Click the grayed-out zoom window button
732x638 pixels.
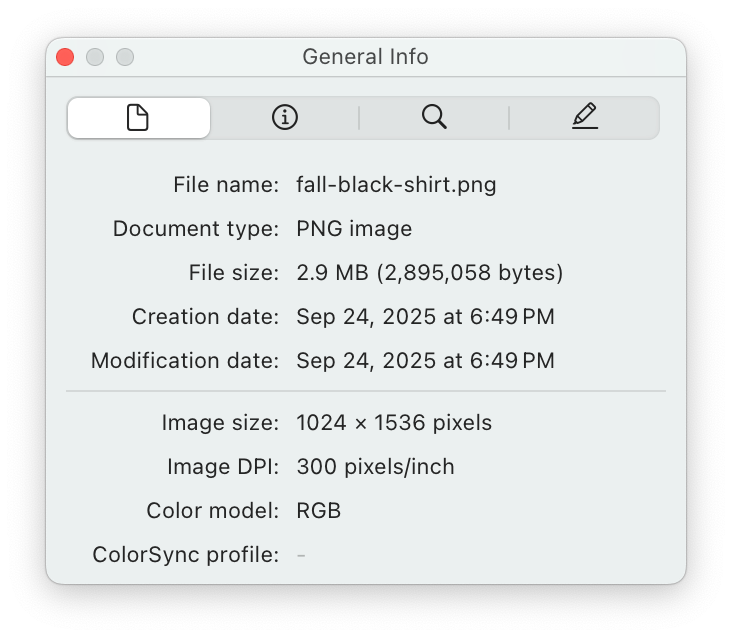(125, 57)
